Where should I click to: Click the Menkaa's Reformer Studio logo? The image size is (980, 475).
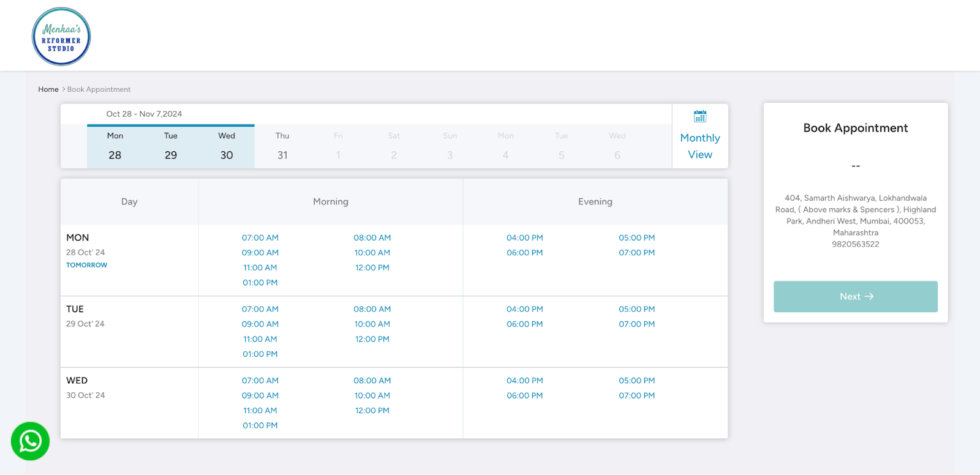coord(61,37)
